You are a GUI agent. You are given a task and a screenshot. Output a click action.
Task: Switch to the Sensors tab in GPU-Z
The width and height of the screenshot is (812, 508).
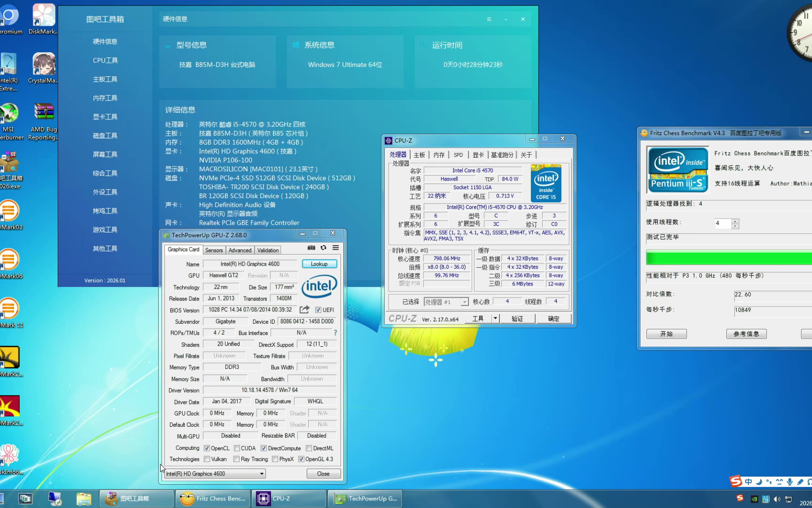pos(214,250)
